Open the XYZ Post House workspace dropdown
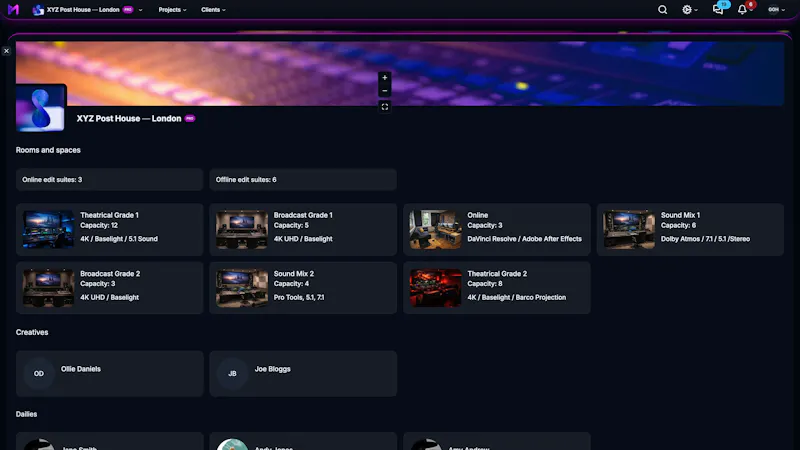800x450 pixels. tap(88, 10)
